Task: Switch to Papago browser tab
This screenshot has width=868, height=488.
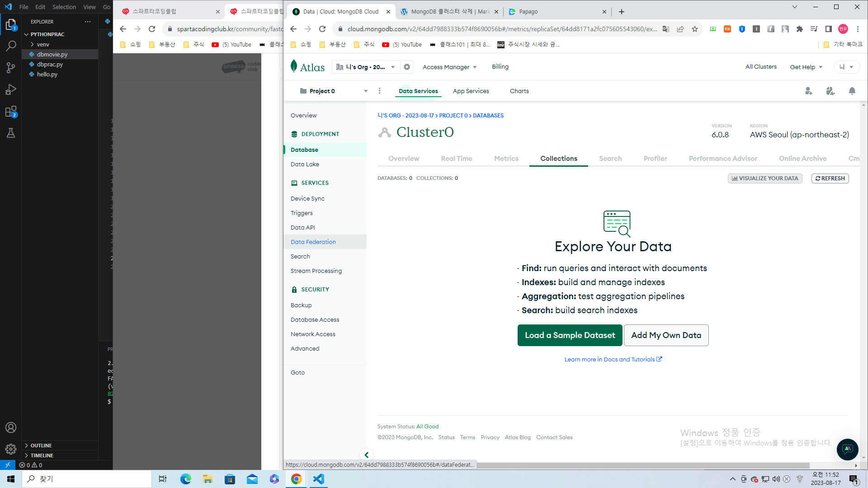Action: point(557,12)
